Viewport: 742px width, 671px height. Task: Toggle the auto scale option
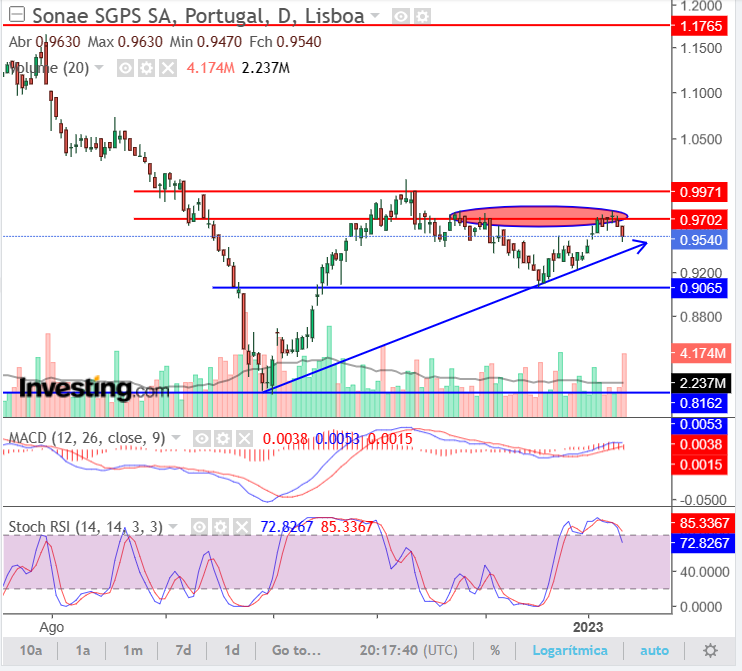(x=654, y=650)
